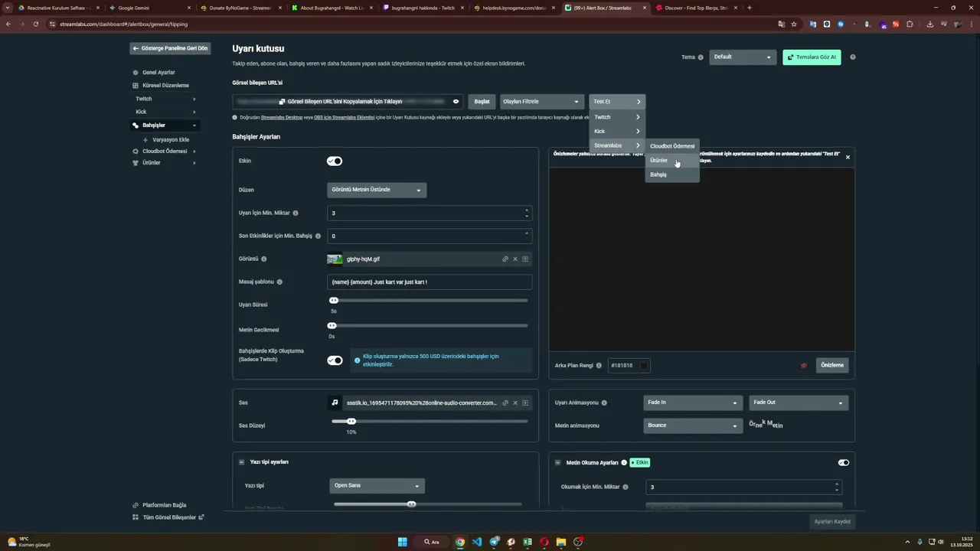Viewport: 980px width, 551px height.
Task: Open Streamlabs Desktop link
Action: [x=282, y=118]
